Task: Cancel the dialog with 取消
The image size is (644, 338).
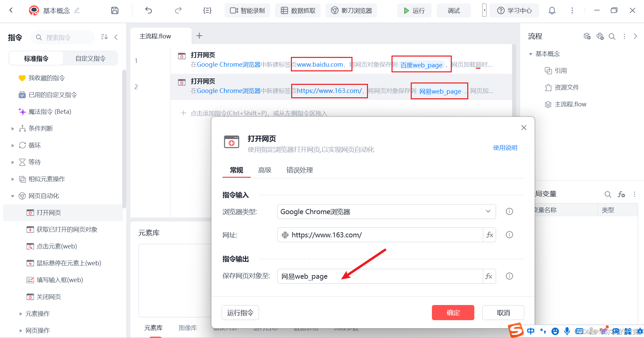Action: pyautogui.click(x=503, y=313)
